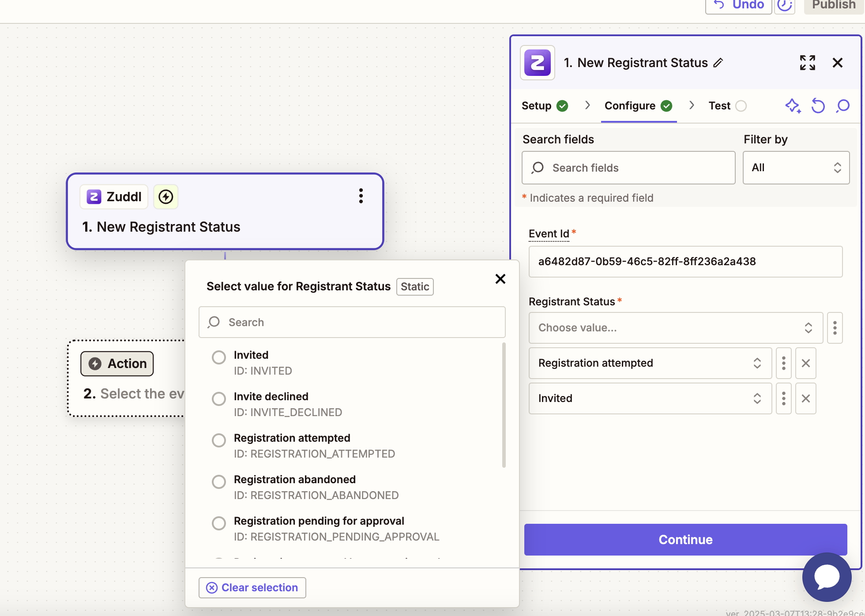The width and height of the screenshot is (865, 616).
Task: Click the Event Id input field
Action: click(685, 262)
